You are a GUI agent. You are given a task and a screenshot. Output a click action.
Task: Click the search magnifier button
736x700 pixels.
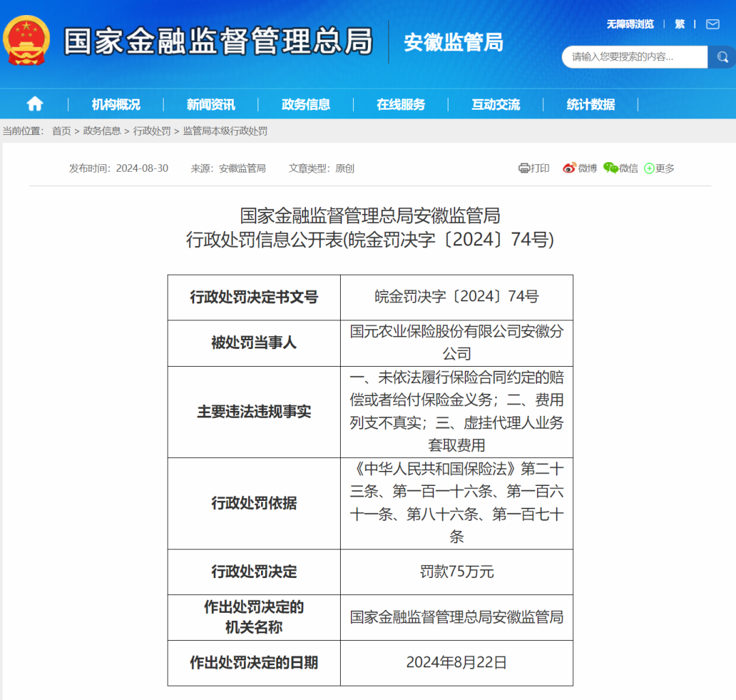(x=722, y=57)
